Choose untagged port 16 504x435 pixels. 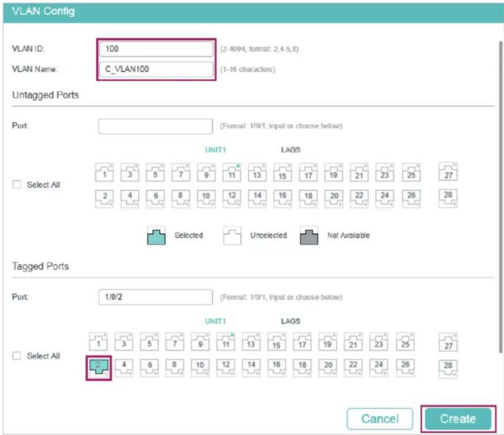283,198
